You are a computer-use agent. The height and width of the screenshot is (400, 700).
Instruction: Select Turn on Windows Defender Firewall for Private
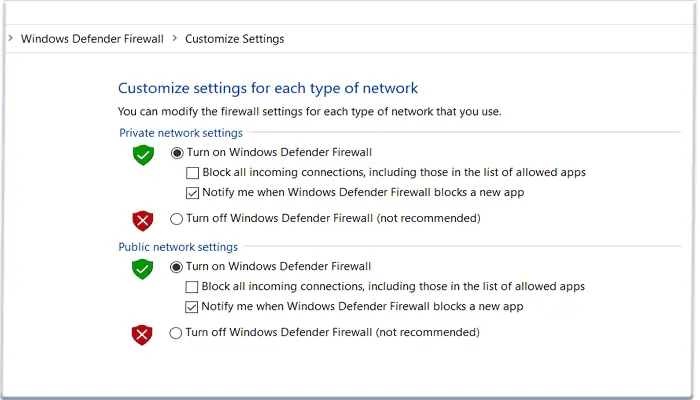click(177, 153)
